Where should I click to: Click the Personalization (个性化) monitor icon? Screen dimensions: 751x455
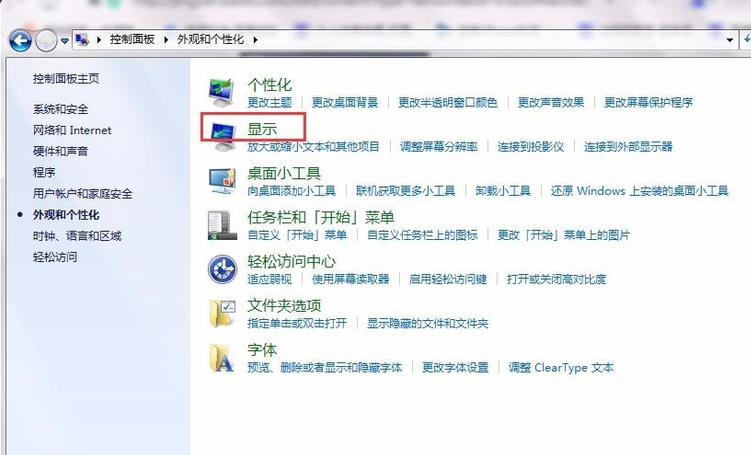tap(221, 92)
